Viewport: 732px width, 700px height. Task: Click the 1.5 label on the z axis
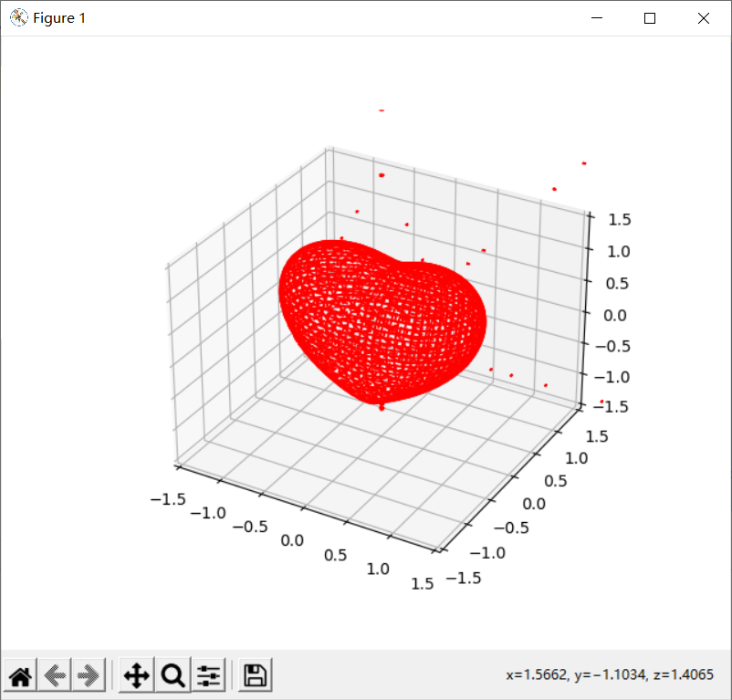(x=618, y=219)
